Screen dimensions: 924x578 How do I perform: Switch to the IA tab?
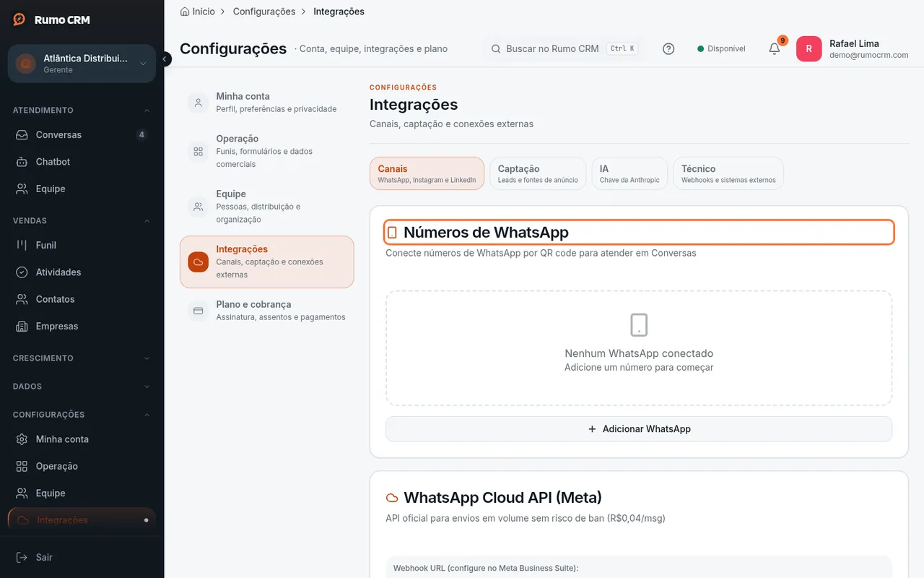(x=629, y=173)
